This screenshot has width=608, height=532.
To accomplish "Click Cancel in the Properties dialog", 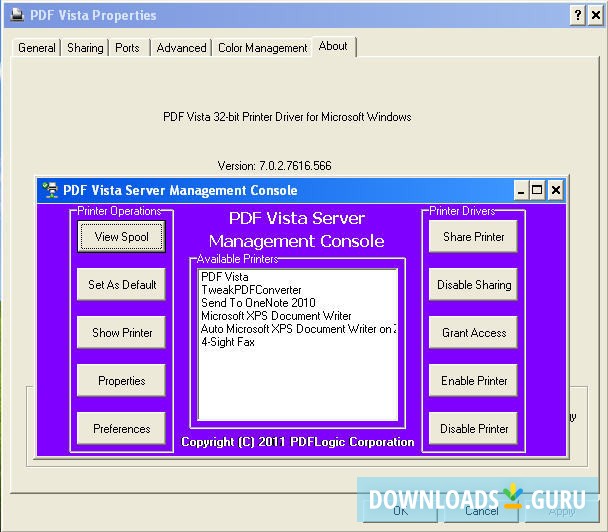I will [x=482, y=511].
